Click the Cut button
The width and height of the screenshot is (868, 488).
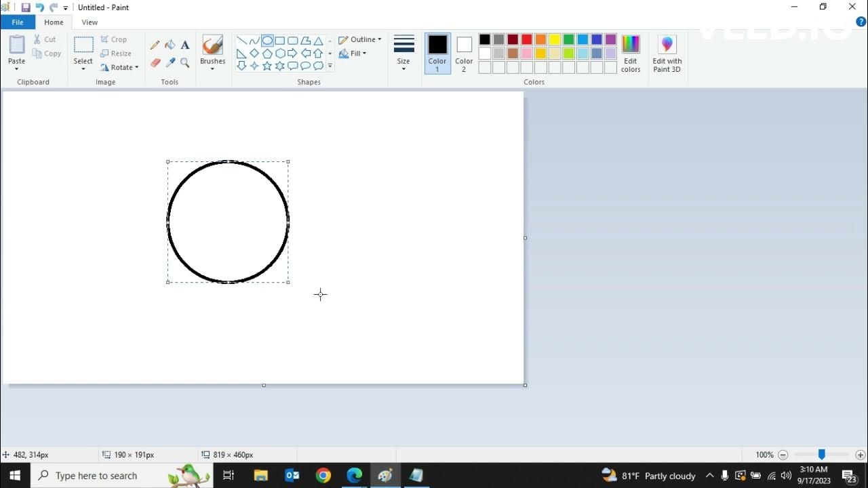pos(45,39)
